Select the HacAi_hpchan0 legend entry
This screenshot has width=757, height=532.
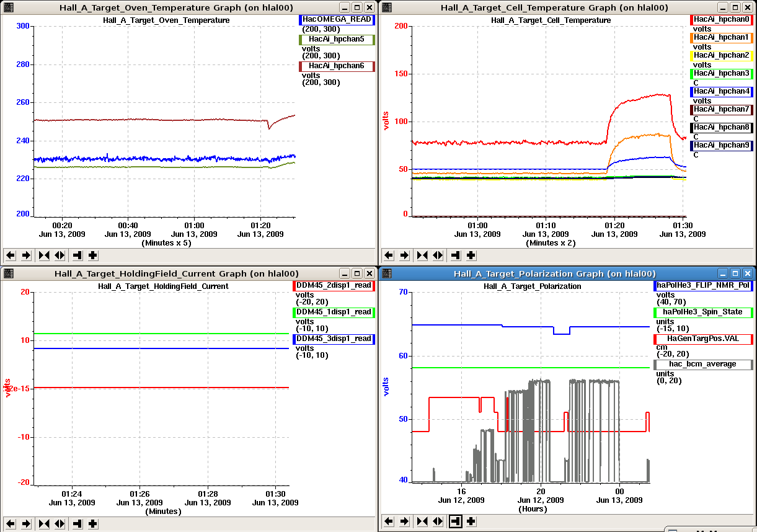[x=721, y=19]
